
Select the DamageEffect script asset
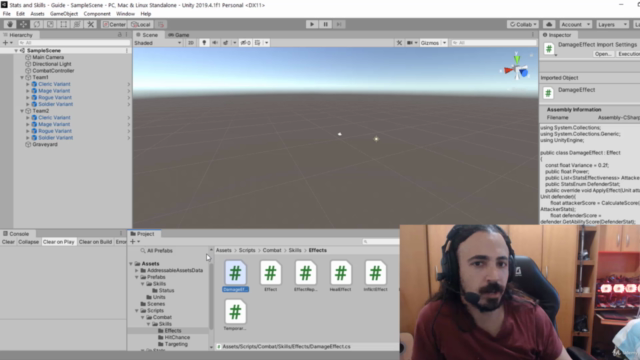[236, 276]
